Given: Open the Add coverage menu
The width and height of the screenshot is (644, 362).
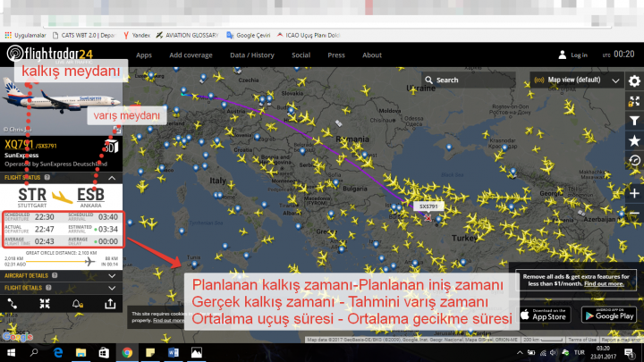Looking at the screenshot, I should [x=190, y=55].
